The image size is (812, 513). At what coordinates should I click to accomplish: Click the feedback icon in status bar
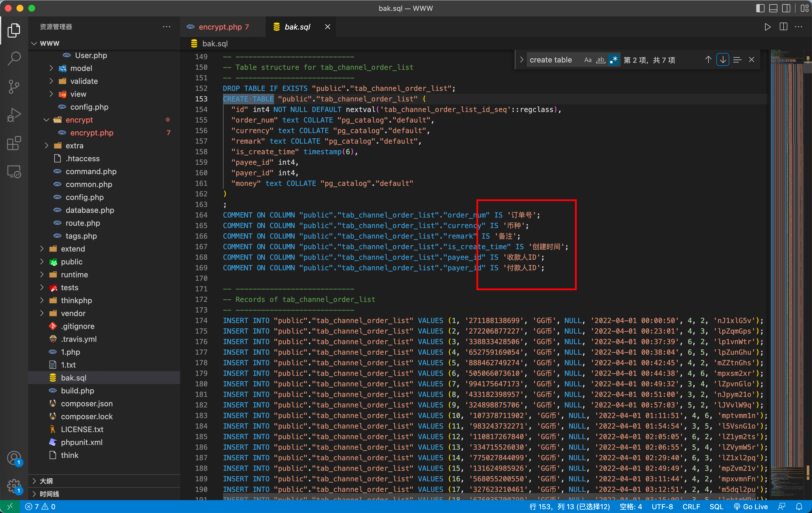(782, 507)
